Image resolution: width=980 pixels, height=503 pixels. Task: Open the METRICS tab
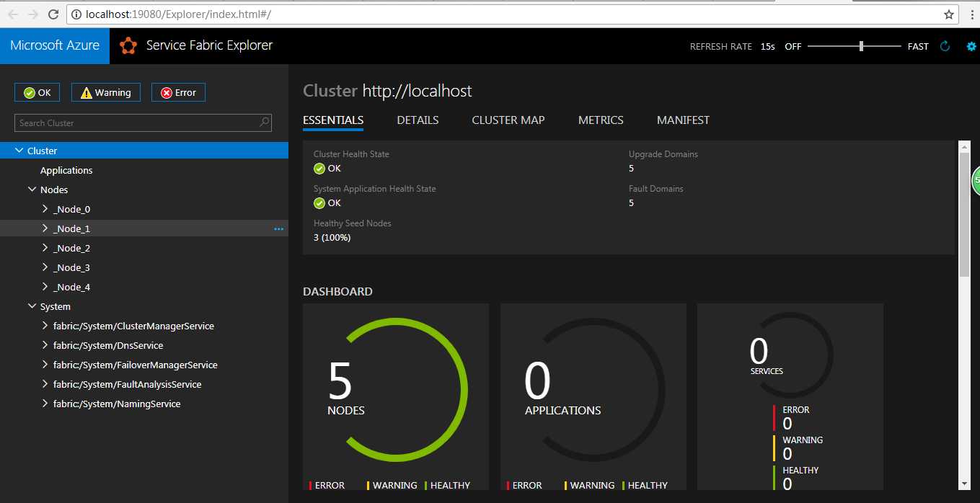pyautogui.click(x=601, y=120)
